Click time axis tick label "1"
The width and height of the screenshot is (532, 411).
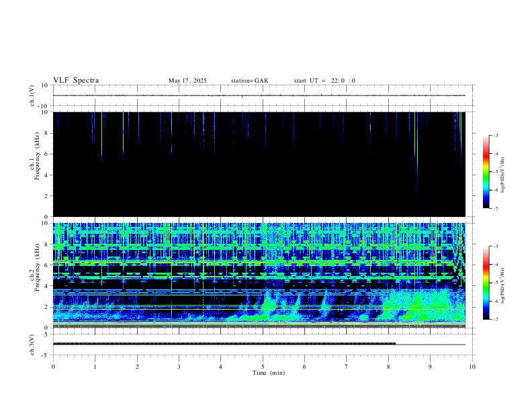tap(95, 367)
